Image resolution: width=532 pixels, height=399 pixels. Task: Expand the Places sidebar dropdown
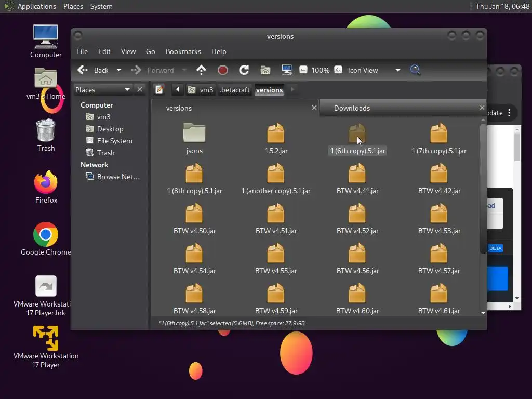coord(127,90)
